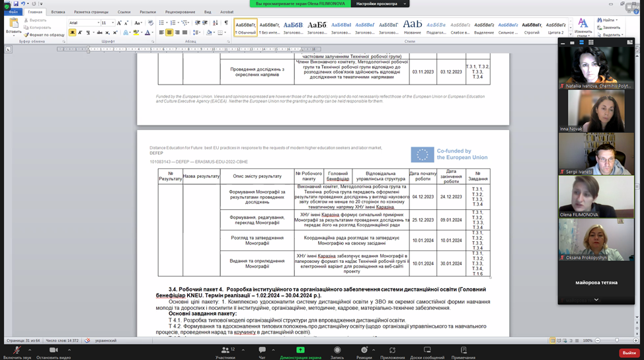Click Заменить replace button
The height and width of the screenshot is (360, 644).
(x=608, y=28)
